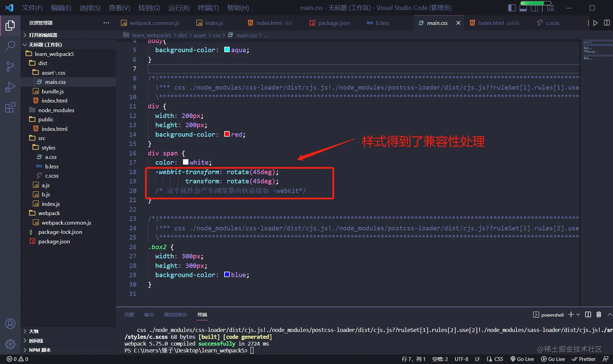Open the Extensions view icon

(10, 108)
